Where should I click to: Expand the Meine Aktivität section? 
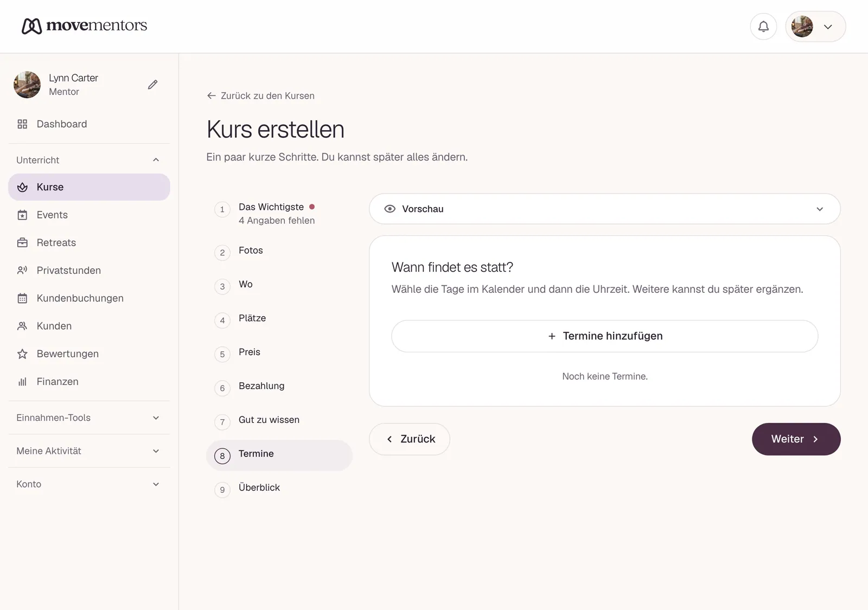click(89, 451)
